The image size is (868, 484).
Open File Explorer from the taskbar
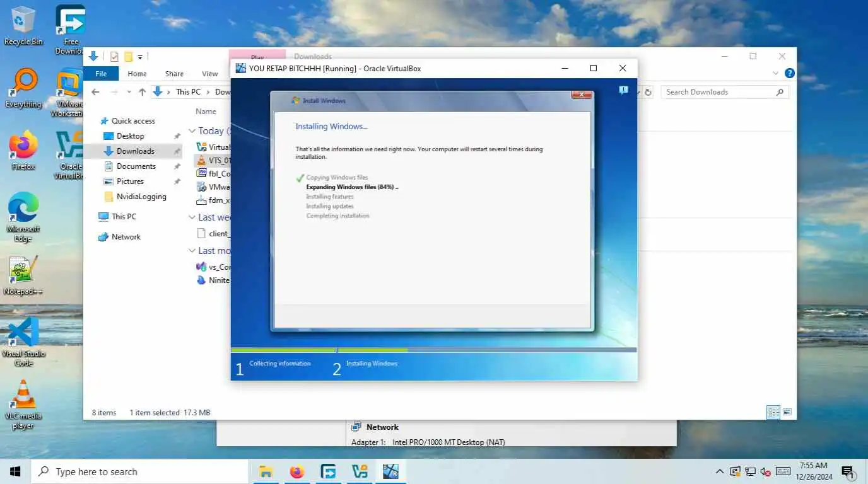tap(266, 471)
